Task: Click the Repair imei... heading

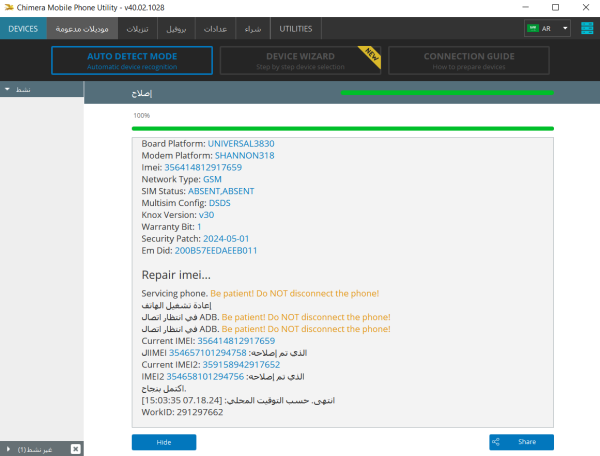Action: click(x=176, y=275)
